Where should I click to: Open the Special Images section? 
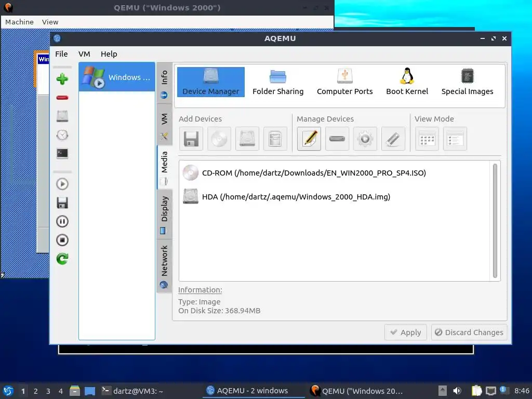coord(467,82)
